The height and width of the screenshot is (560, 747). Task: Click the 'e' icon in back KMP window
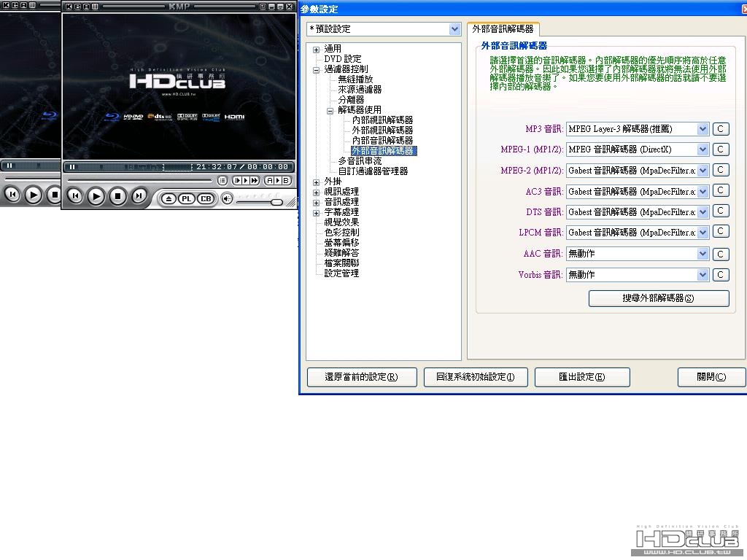(x=15, y=5)
